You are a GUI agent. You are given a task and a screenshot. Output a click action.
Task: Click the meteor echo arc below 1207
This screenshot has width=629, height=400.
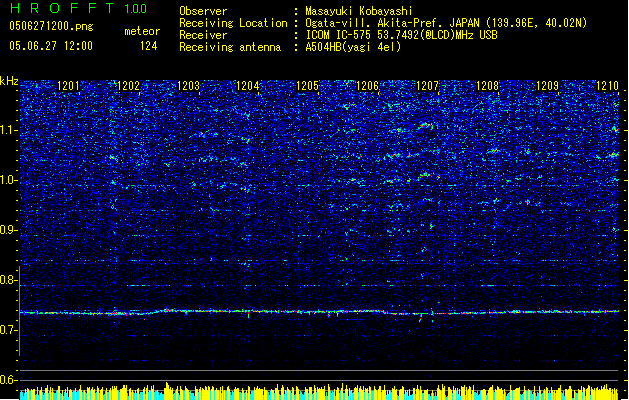[x=425, y=126]
